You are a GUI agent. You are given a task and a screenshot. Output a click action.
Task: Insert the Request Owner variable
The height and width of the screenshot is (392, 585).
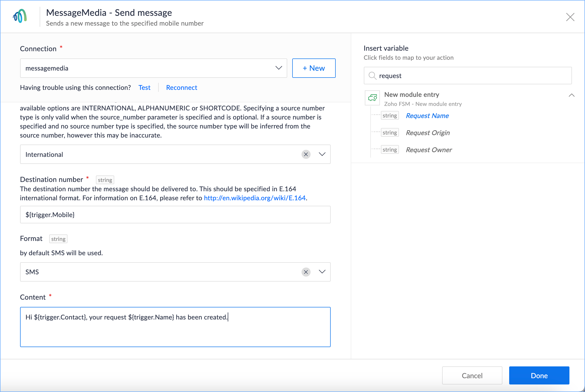pyautogui.click(x=429, y=150)
